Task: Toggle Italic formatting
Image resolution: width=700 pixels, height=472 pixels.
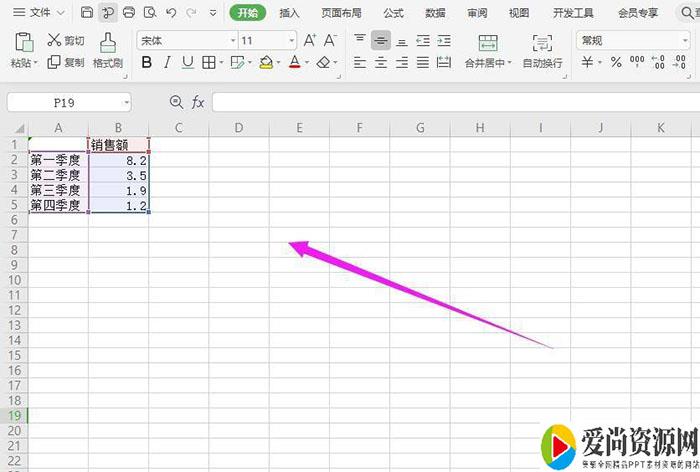Action: pos(168,62)
